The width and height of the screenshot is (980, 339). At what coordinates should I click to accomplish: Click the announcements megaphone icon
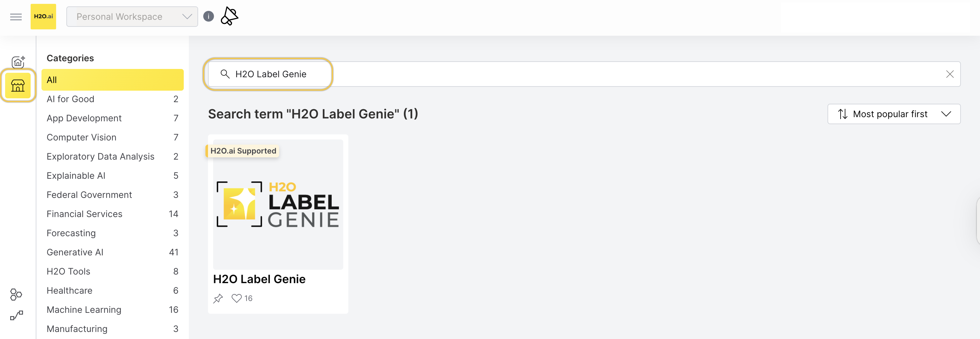[x=229, y=16]
